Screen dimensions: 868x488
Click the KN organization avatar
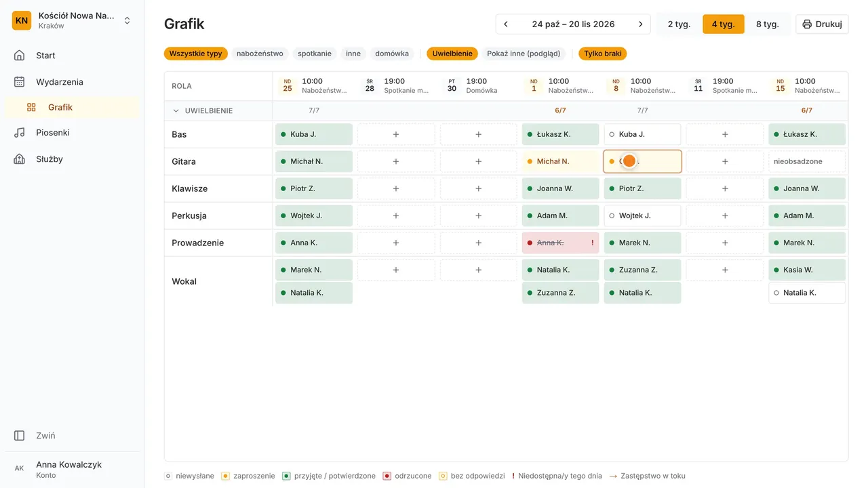(x=22, y=20)
